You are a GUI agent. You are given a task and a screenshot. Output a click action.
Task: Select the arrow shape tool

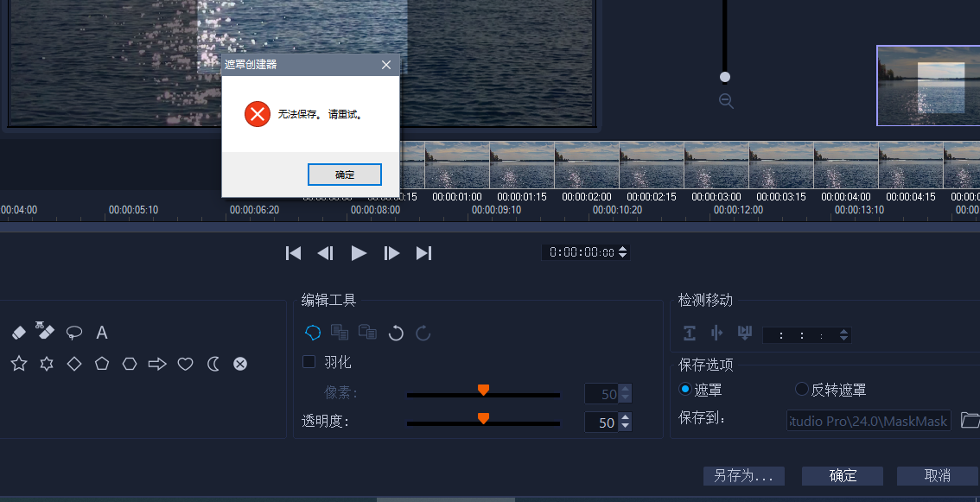pos(156,364)
